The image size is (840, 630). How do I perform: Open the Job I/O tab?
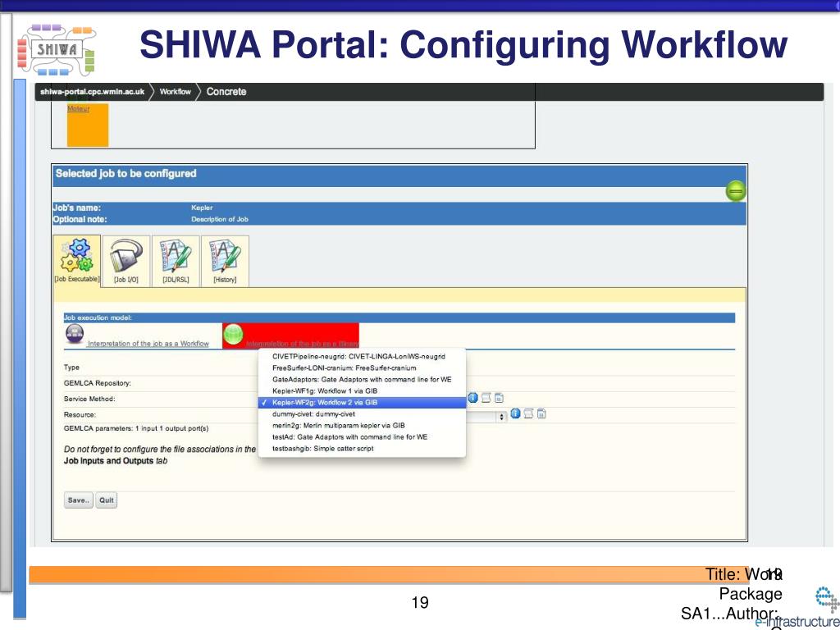tap(126, 261)
